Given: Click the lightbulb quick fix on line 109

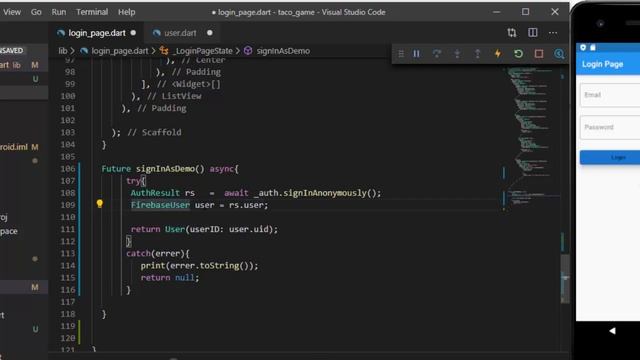Looking at the screenshot, I should [100, 204].
